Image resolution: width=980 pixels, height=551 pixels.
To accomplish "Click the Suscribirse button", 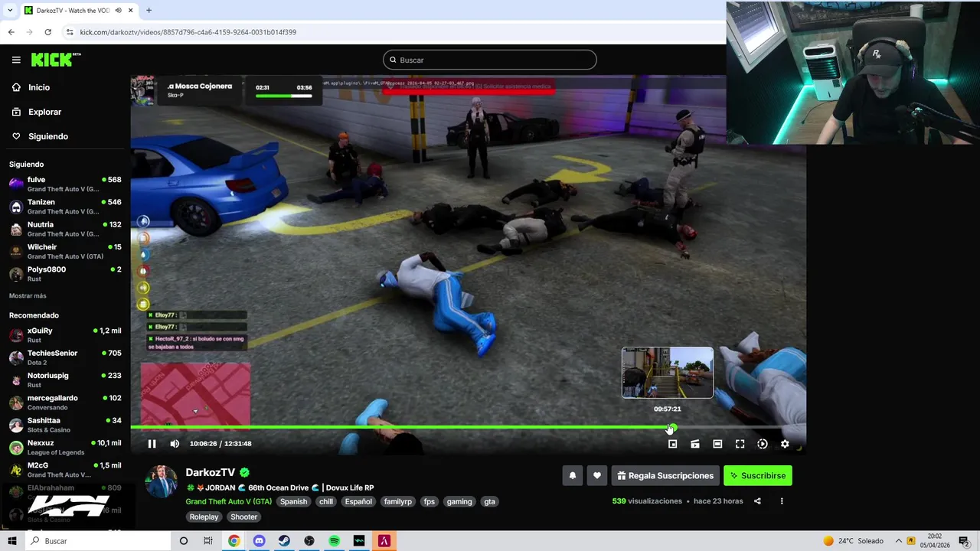I will [758, 475].
